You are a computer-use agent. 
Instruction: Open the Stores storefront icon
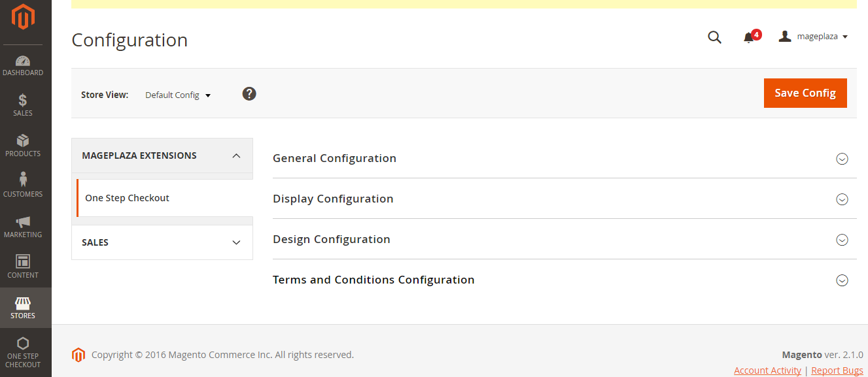[x=23, y=304]
